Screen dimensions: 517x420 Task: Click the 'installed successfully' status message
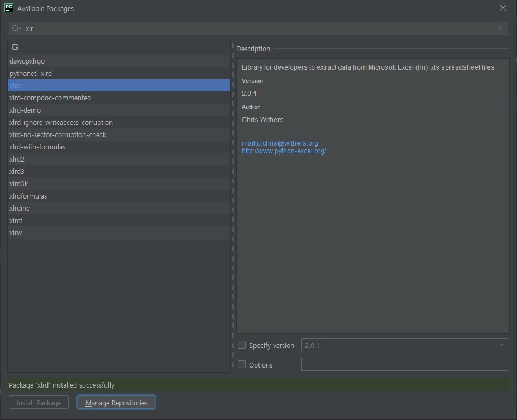point(61,385)
